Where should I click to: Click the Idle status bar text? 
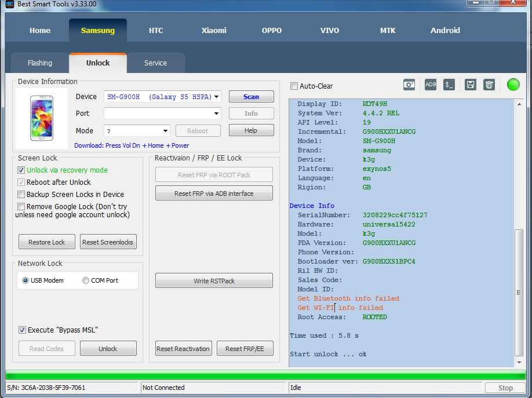pyautogui.click(x=296, y=388)
